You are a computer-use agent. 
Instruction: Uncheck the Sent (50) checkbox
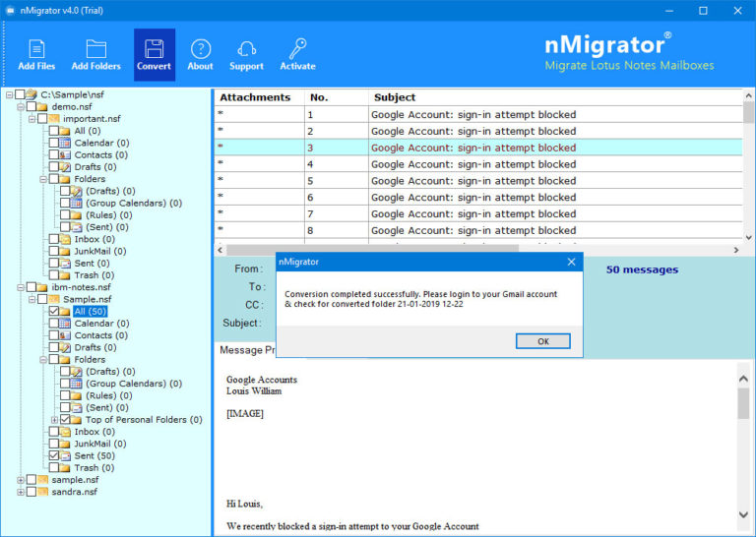(x=54, y=455)
